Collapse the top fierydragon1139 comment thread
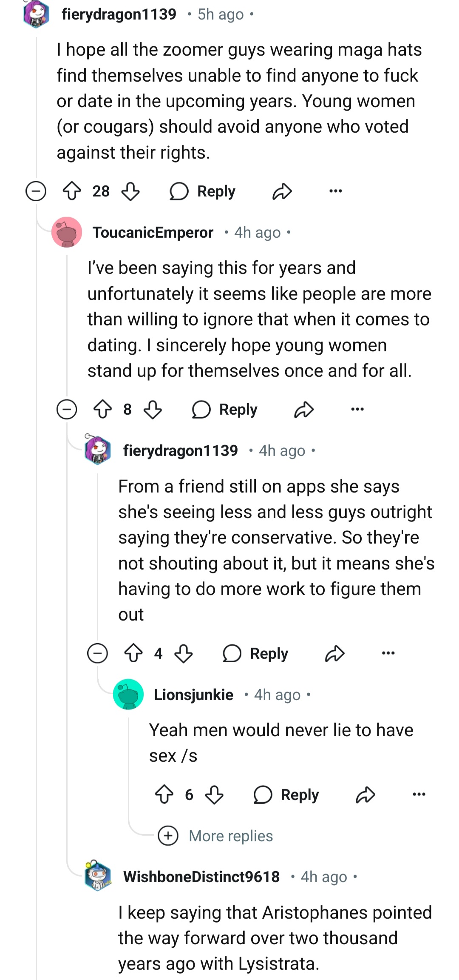 coord(36,191)
